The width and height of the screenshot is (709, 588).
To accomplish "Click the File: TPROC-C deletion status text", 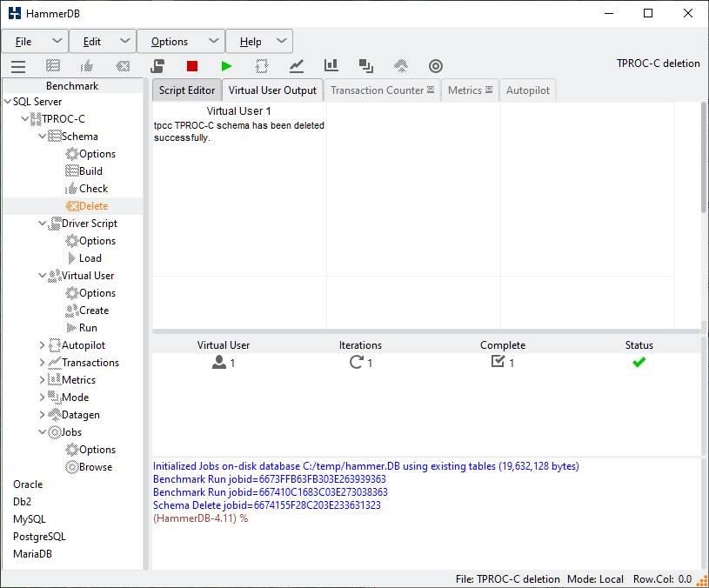I will coord(507,579).
